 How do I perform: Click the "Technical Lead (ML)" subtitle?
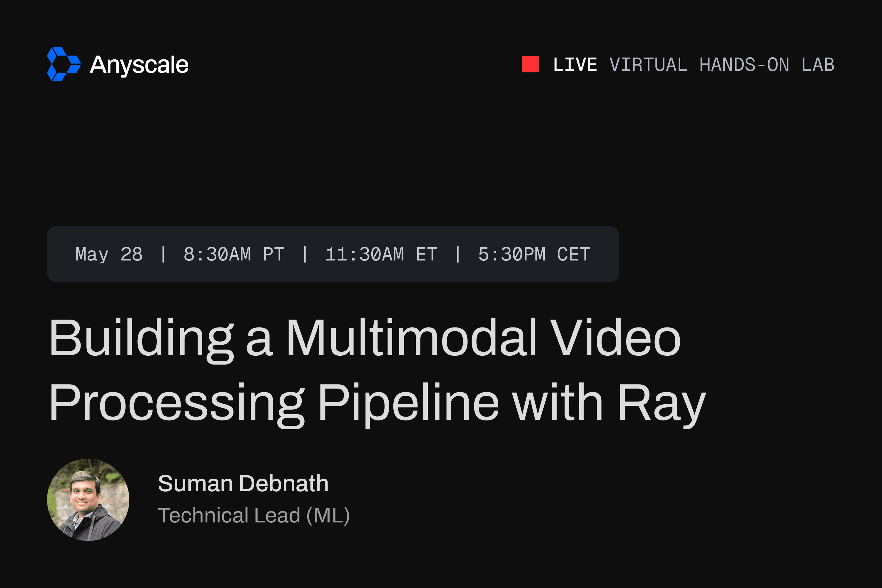254,515
